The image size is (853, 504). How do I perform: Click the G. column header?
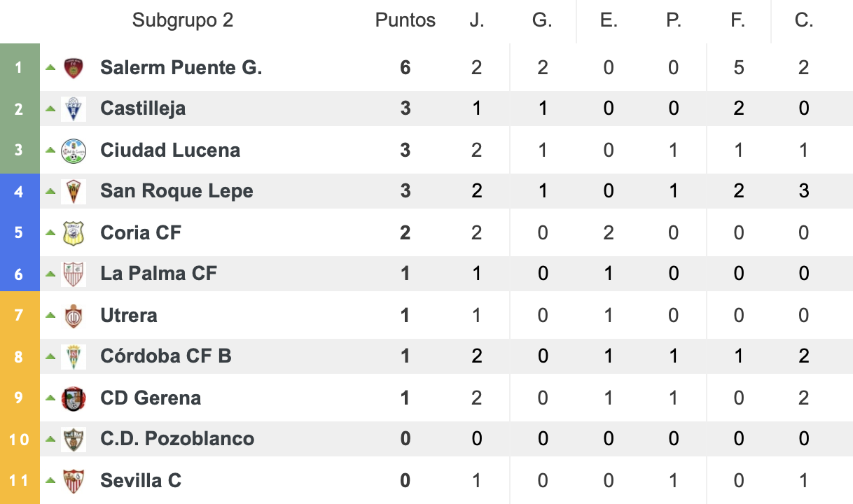pos(542,20)
